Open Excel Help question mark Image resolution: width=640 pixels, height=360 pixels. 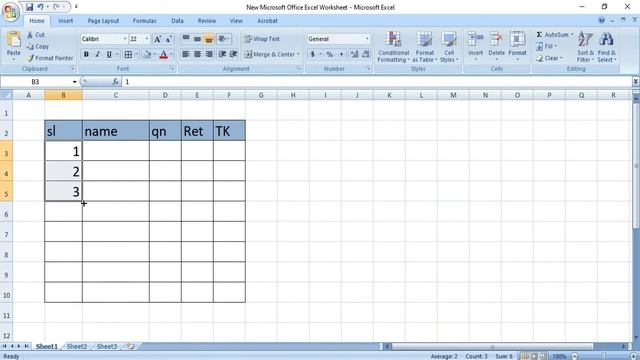(x=602, y=20)
